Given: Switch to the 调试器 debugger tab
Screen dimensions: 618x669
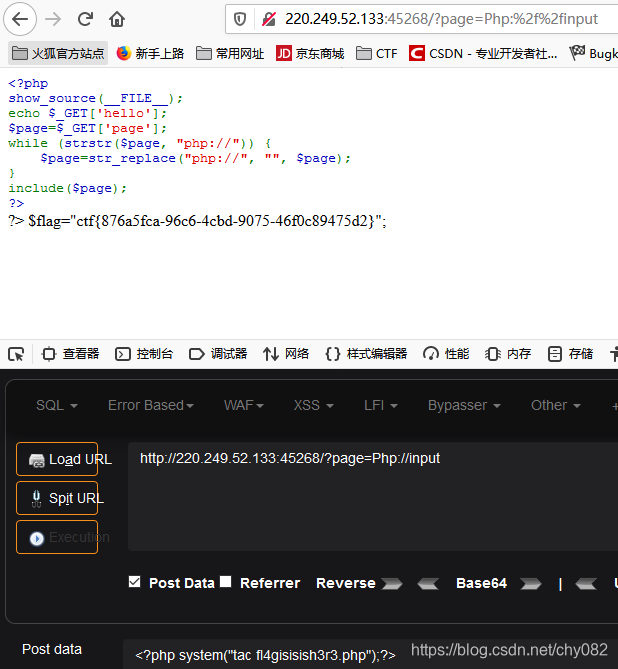Looking at the screenshot, I should click(218, 354).
